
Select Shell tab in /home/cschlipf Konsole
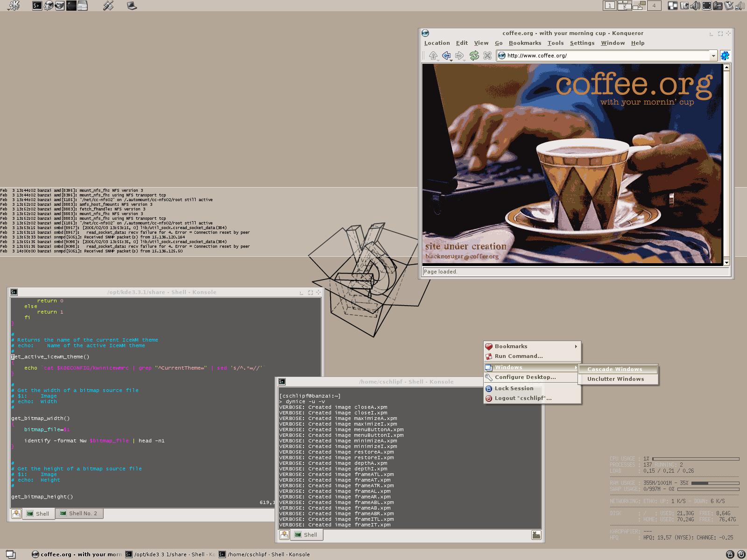coord(306,535)
